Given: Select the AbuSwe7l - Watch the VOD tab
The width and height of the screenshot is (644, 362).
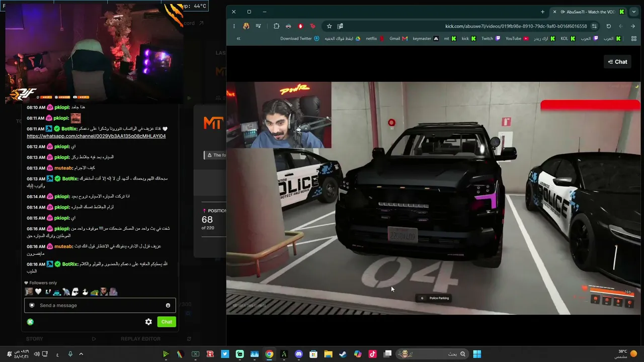Looking at the screenshot, I should click(x=589, y=12).
